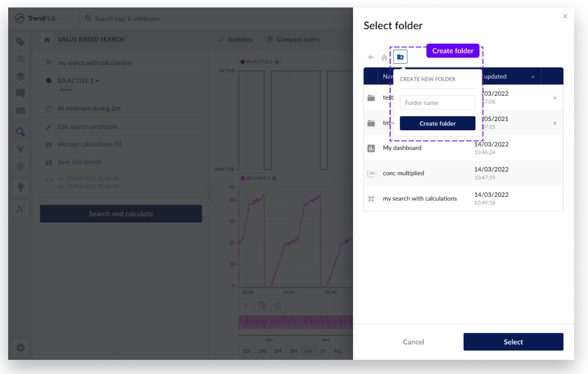
Task: Open the settings gear icon
Action: (x=21, y=347)
